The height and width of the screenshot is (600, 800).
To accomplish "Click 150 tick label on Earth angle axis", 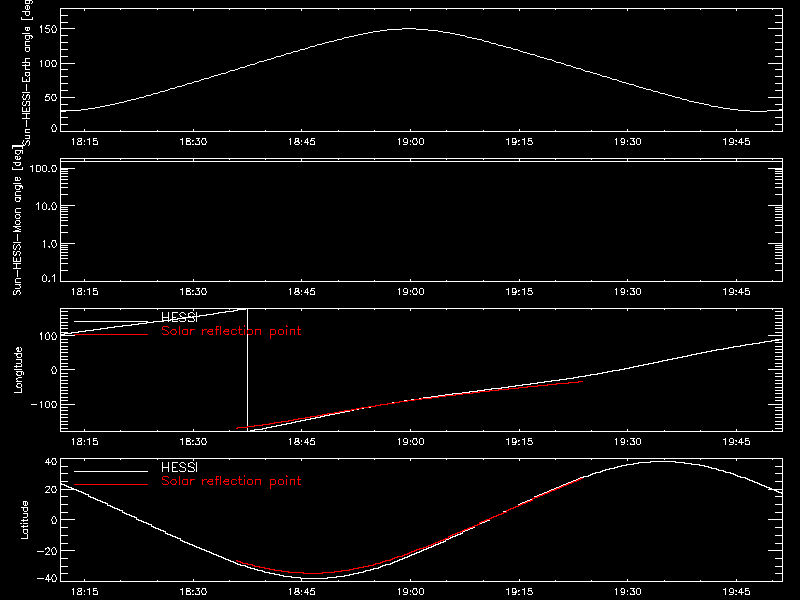I will (x=48, y=30).
